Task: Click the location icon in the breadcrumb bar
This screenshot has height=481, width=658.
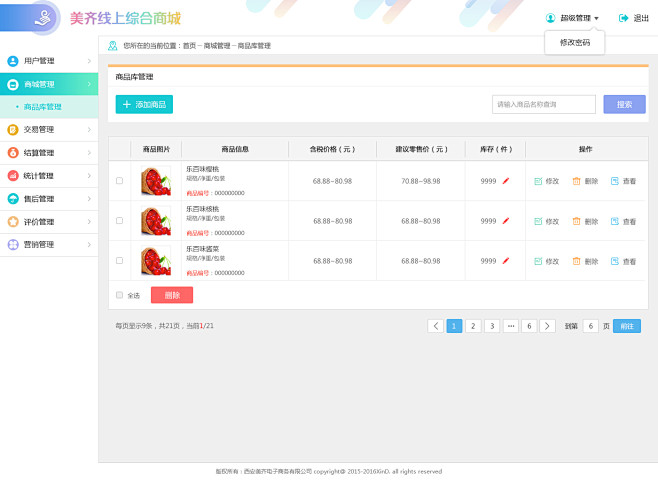Action: [112, 46]
